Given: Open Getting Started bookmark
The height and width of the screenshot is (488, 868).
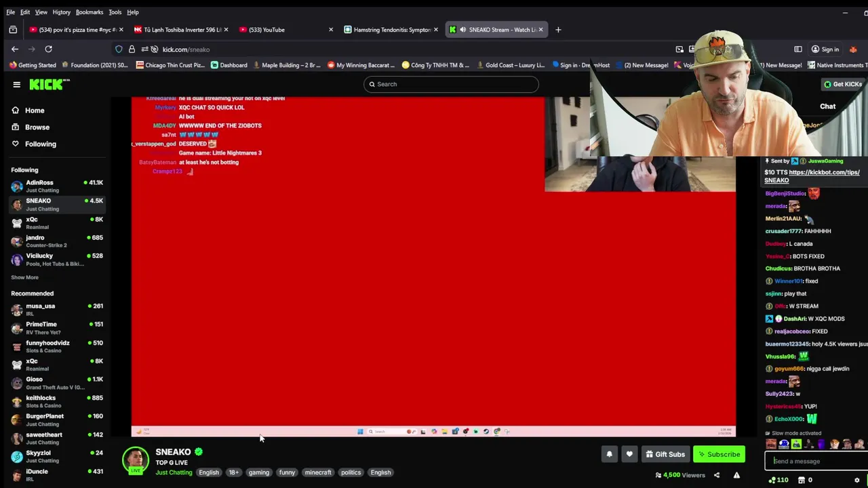Looking at the screenshot, I should pos(33,65).
